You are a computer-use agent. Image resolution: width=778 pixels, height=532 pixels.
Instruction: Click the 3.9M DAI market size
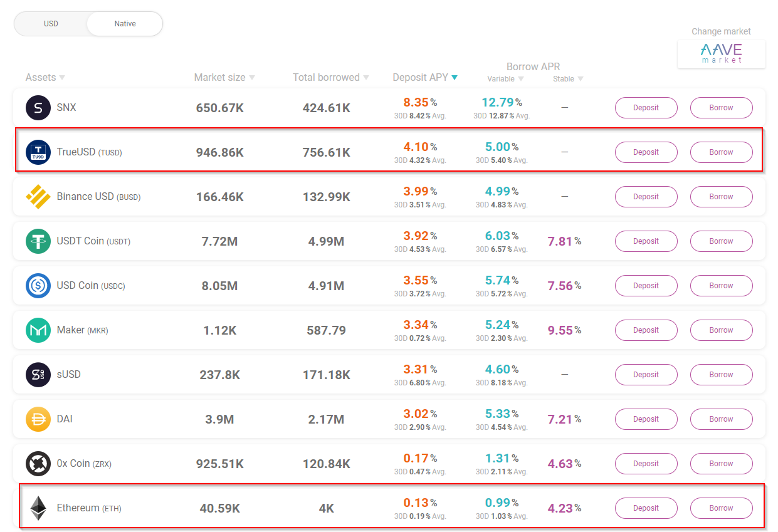pyautogui.click(x=219, y=419)
